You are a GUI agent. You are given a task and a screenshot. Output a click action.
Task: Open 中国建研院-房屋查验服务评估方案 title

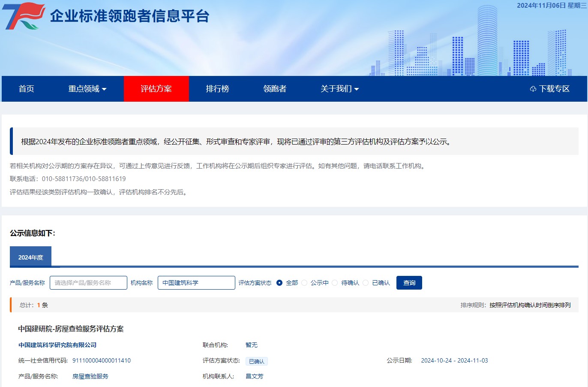(71, 329)
